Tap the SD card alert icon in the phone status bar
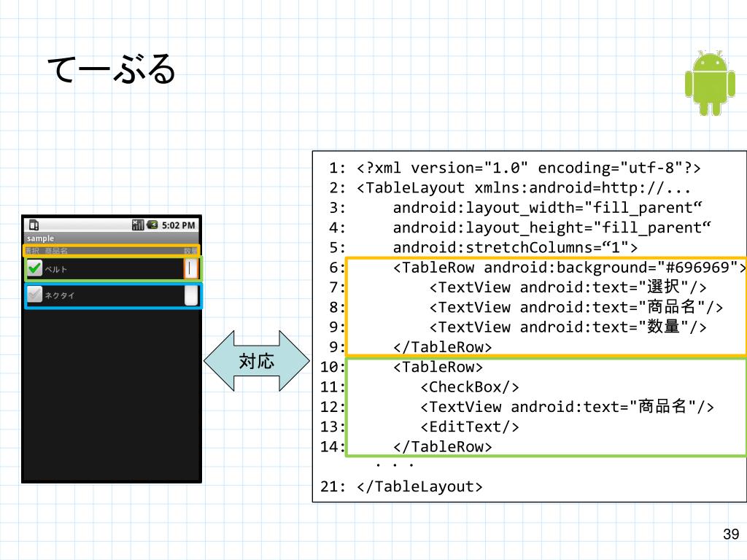747x560 pixels. (34, 225)
